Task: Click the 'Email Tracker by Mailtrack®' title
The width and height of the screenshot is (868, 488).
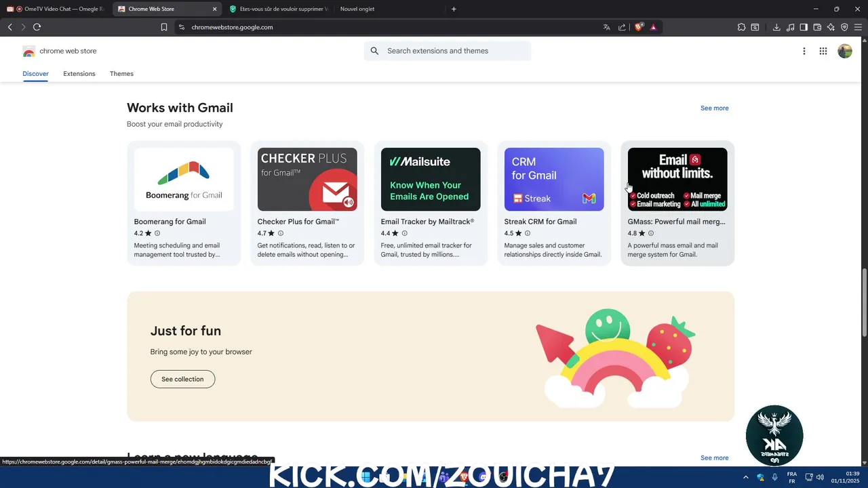Action: tap(427, 222)
